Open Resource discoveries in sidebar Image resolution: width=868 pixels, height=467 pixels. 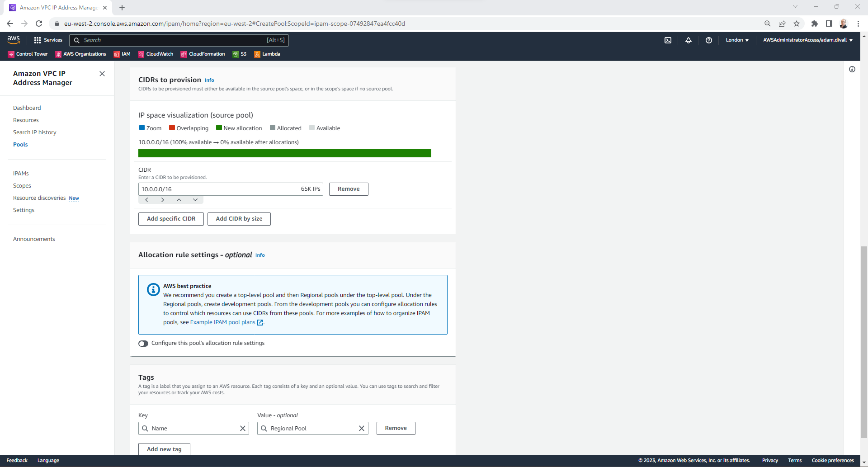coord(39,198)
